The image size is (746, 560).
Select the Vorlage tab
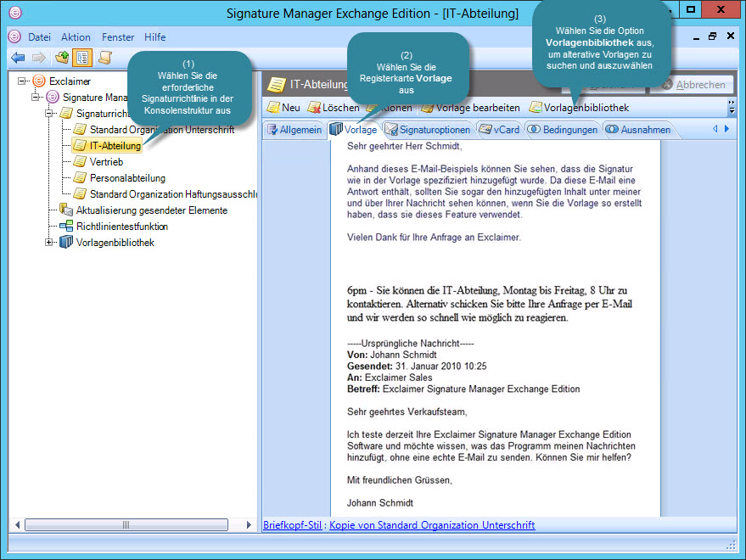click(x=354, y=130)
